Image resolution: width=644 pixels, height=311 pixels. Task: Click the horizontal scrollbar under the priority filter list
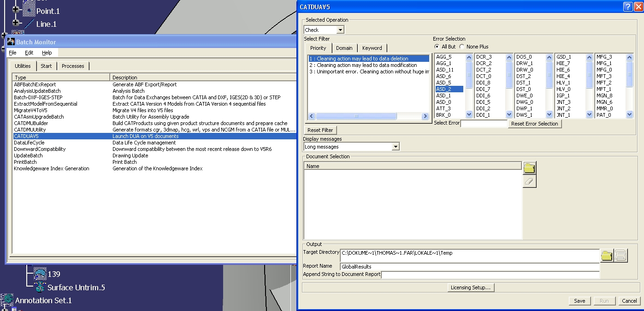pos(368,116)
